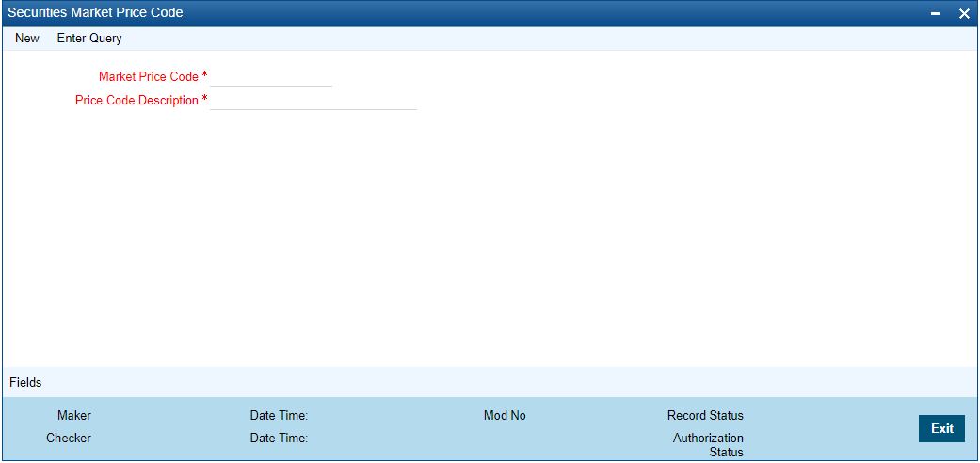
Task: Click the Price Code Description input
Action: 313,101
